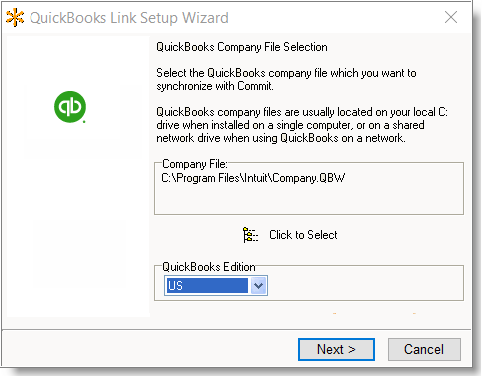The width and height of the screenshot is (482, 376).
Task: Open file browser via Click to Select label
Action: (x=303, y=235)
